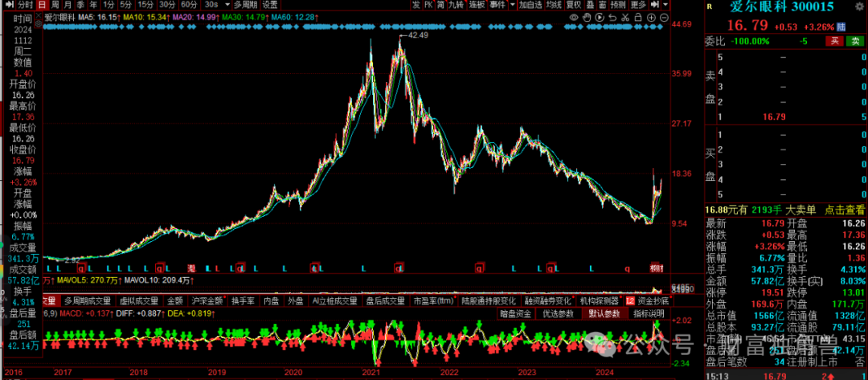This screenshot has height=380, width=868.
Task: Click the skip-forward arrow icon after 更多
Action: pyautogui.click(x=653, y=5)
